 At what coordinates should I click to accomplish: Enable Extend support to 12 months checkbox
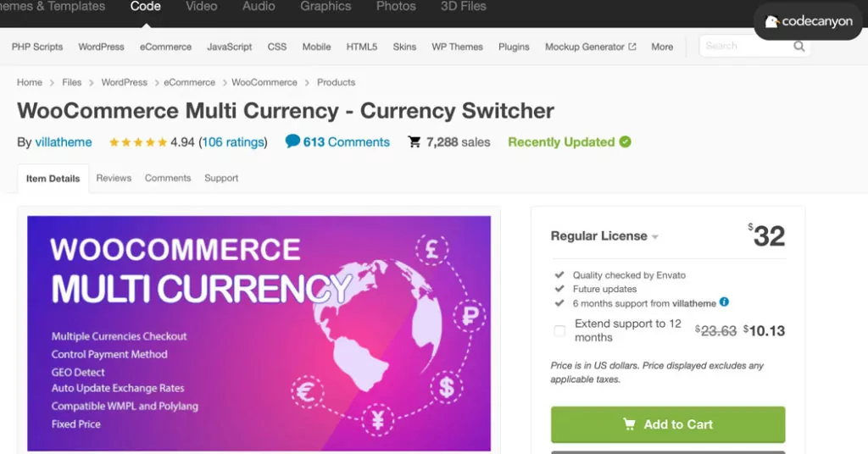[x=559, y=330]
